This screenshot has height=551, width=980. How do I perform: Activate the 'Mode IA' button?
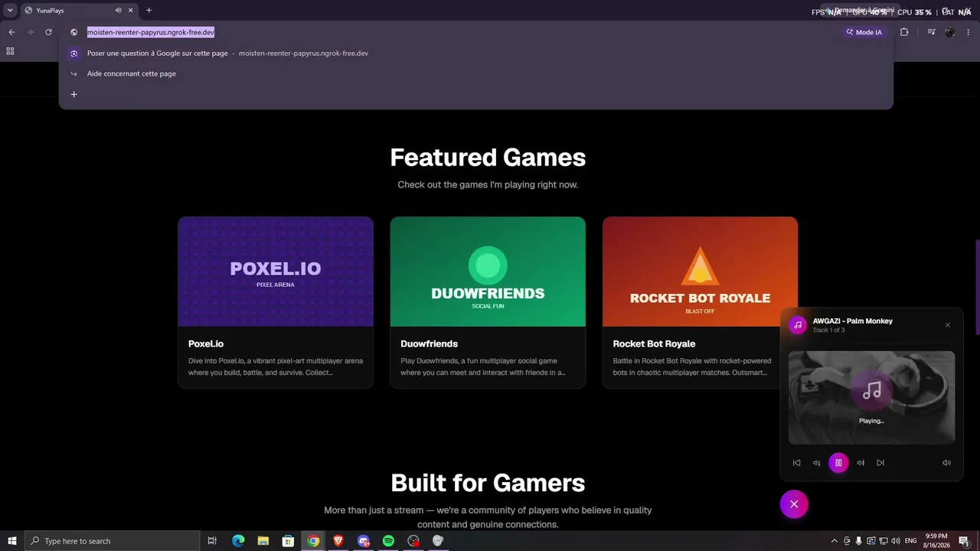(x=864, y=32)
